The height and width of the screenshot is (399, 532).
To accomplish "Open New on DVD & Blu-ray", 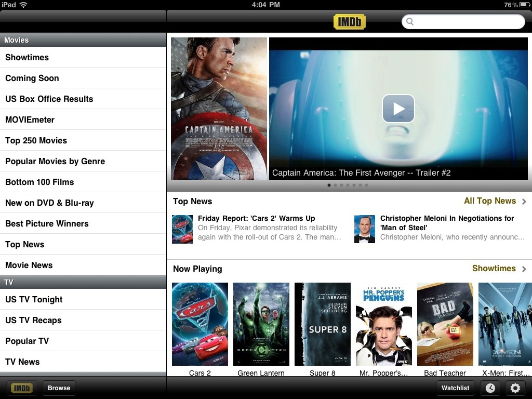I will (83, 203).
